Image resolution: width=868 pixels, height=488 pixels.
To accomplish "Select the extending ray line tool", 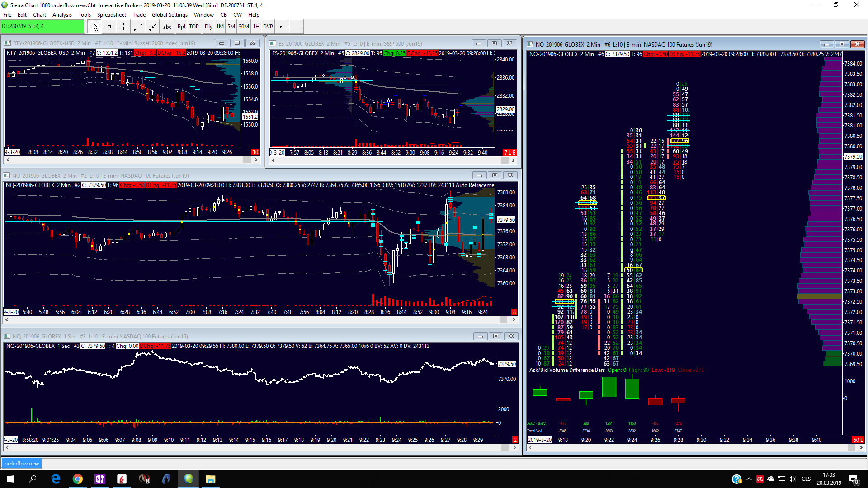I will tap(153, 27).
